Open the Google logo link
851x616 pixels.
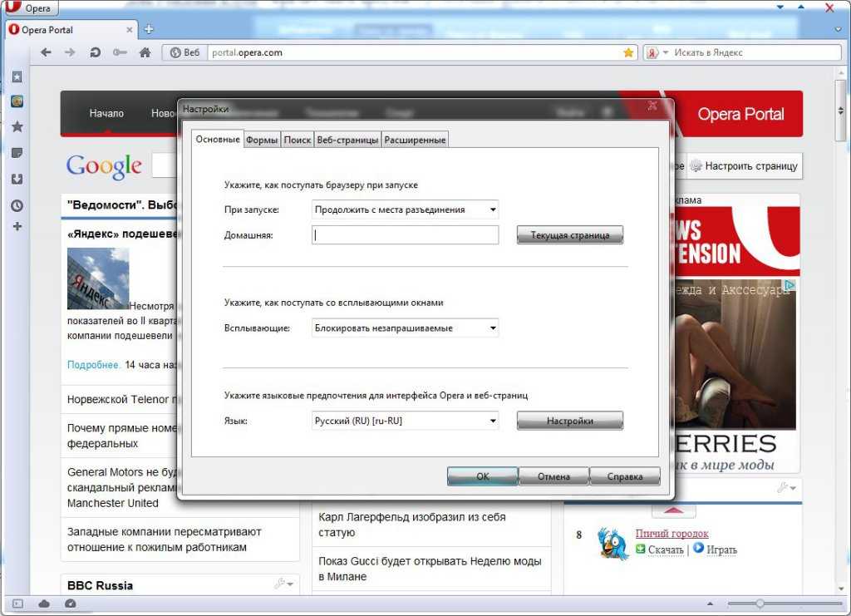pos(104,166)
